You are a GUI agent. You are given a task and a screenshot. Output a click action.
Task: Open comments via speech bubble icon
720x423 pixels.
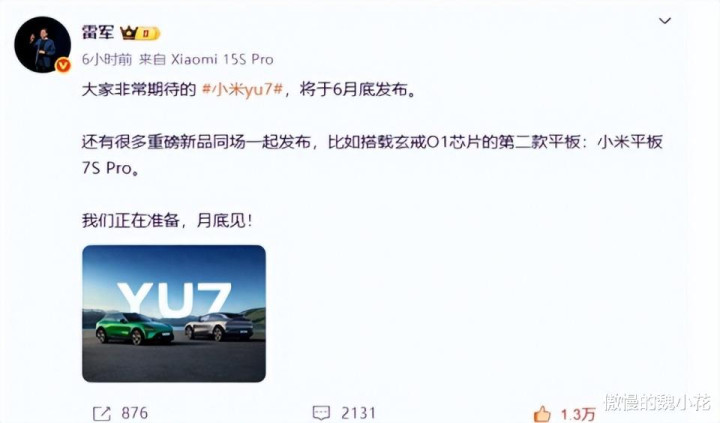pos(321,413)
